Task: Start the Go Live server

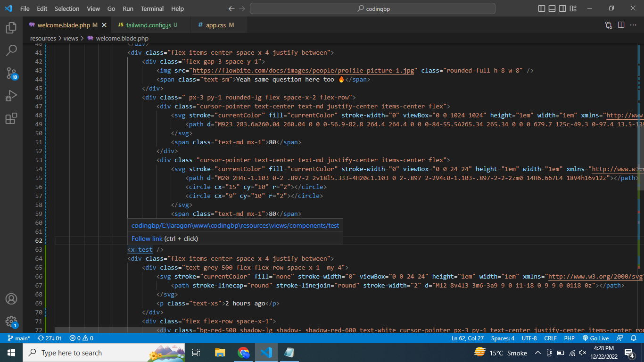Action: coord(596,338)
